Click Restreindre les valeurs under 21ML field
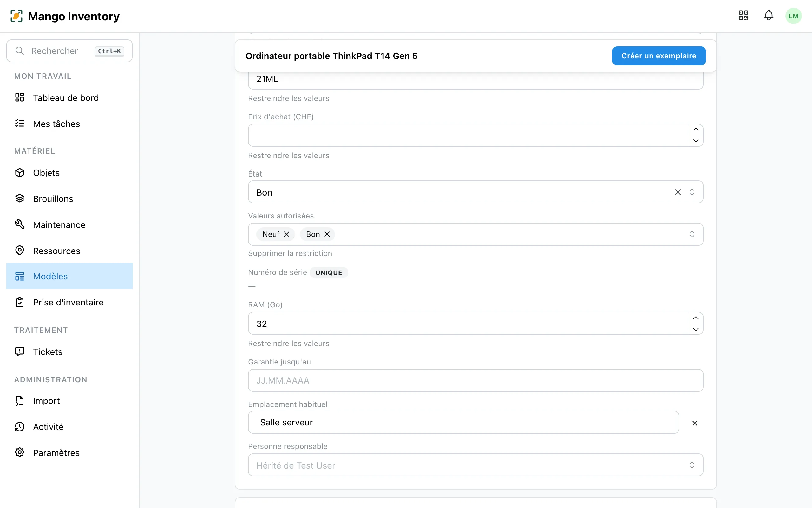Screen dimensions: 812x508 [289, 98]
